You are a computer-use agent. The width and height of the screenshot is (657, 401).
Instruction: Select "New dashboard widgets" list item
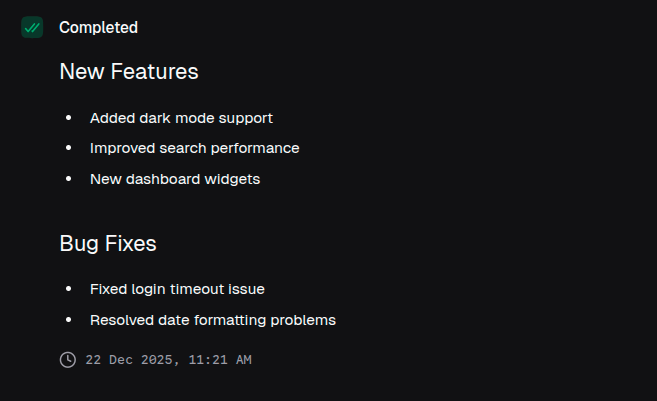[x=175, y=179]
